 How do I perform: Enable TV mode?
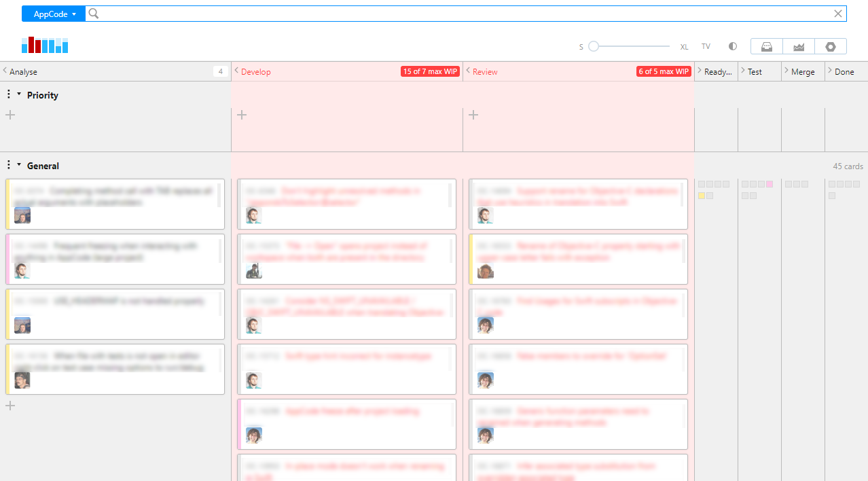(706, 46)
